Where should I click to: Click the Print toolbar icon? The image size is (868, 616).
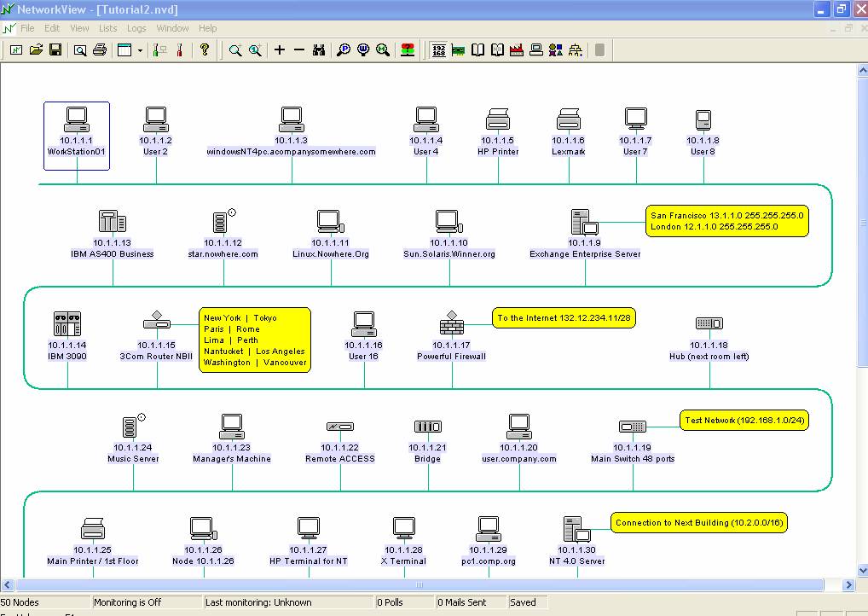[x=99, y=50]
